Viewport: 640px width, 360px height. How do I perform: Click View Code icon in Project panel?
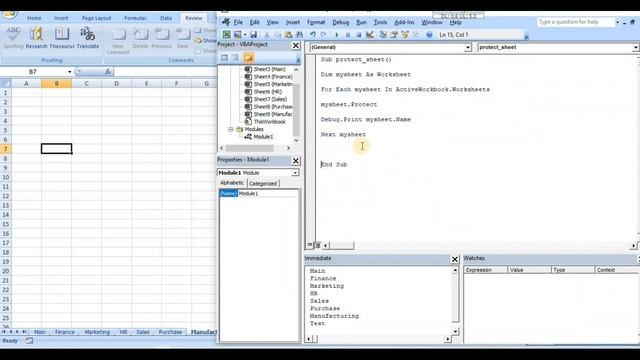[x=224, y=58]
